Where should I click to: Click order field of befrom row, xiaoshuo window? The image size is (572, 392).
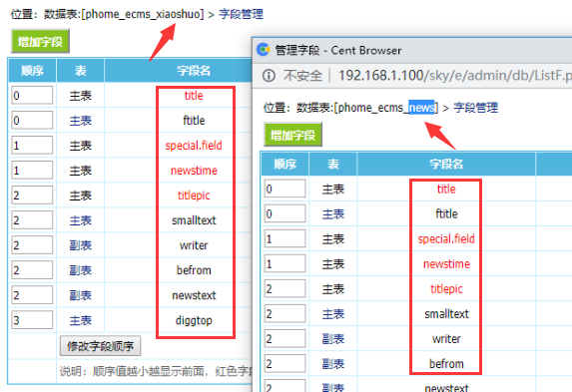(32, 270)
